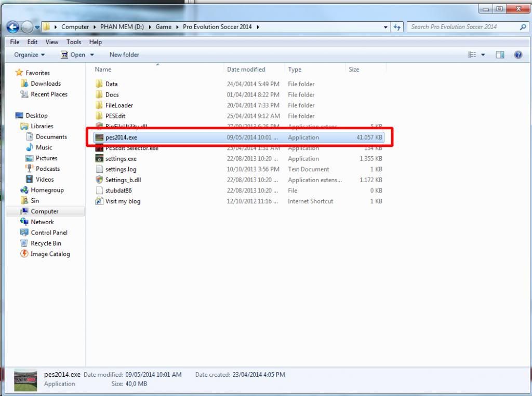Expand arrow between Game and Pro Evolution Soccer

pyautogui.click(x=177, y=27)
